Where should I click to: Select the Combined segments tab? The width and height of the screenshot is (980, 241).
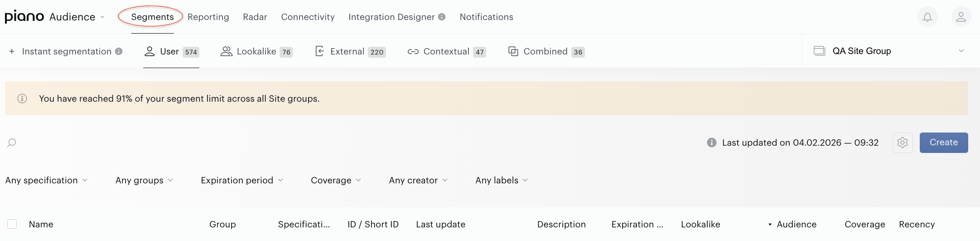(x=546, y=51)
